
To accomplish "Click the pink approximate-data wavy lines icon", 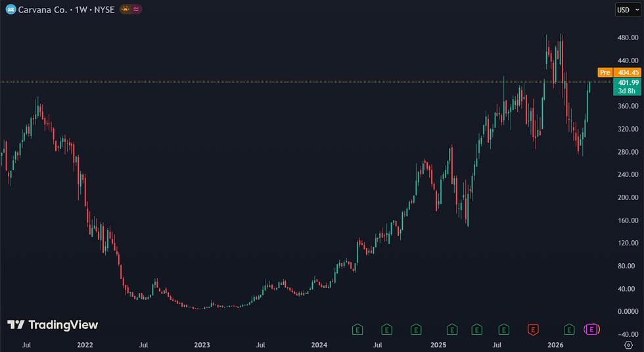I will (x=137, y=9).
